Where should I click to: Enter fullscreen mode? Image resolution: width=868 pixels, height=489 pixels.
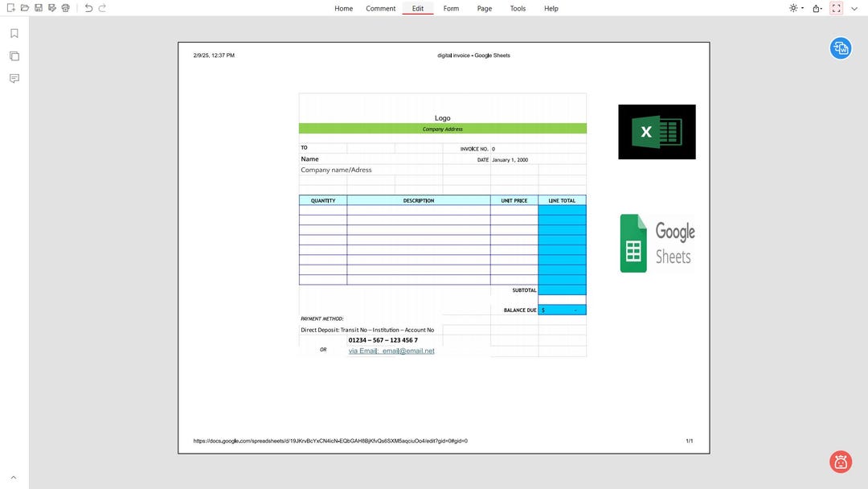tap(836, 8)
